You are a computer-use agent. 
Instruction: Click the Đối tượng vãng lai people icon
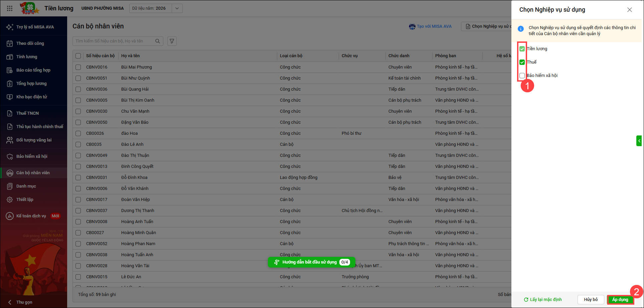point(10,140)
